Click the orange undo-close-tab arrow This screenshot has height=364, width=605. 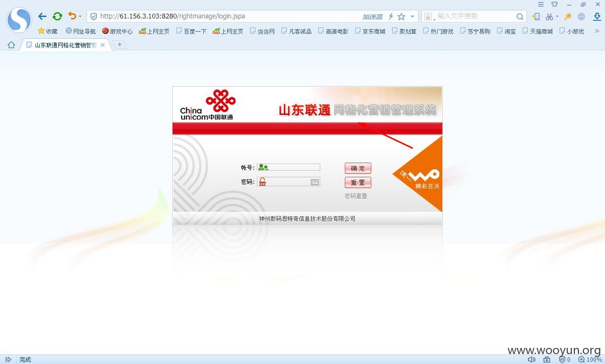tap(72, 16)
